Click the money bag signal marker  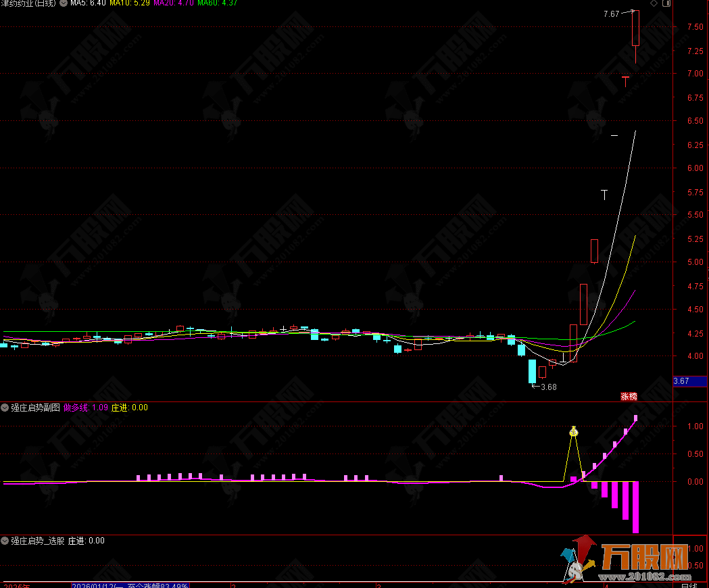click(x=574, y=431)
